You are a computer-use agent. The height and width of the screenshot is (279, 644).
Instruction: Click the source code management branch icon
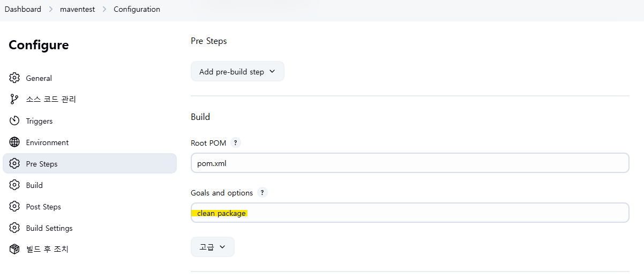(x=14, y=100)
